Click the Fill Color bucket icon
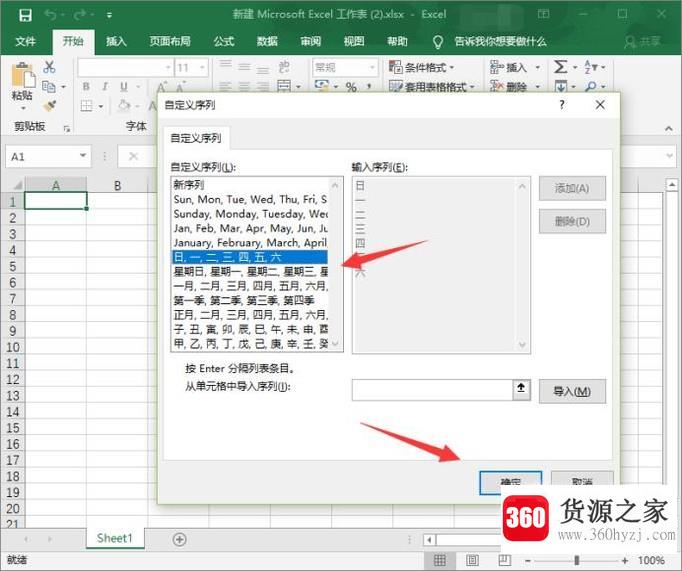Screen dimensions: 682x571 pyautogui.click(x=125, y=106)
